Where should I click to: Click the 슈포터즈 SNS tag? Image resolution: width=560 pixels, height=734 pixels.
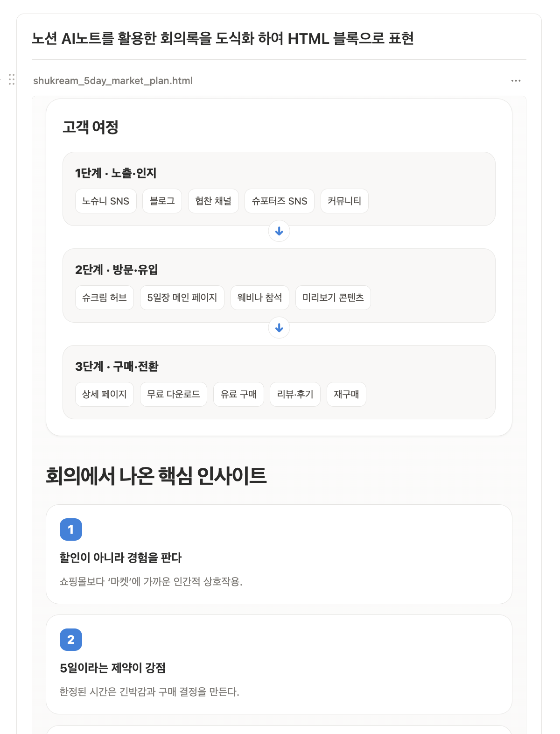pyautogui.click(x=280, y=201)
